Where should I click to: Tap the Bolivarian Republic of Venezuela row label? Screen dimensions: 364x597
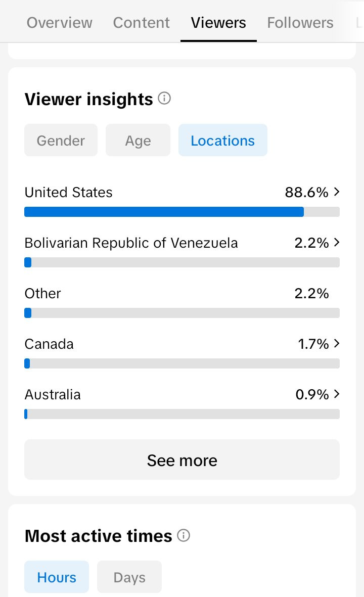tap(131, 243)
